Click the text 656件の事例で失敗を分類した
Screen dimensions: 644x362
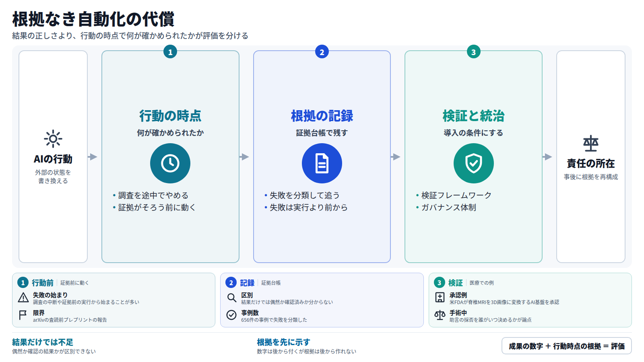click(274, 320)
